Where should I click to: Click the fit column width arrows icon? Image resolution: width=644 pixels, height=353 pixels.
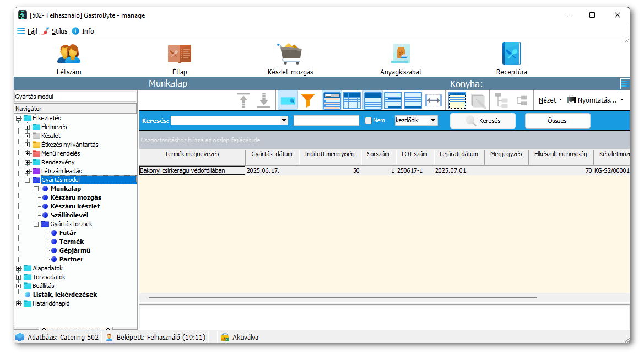(x=434, y=100)
